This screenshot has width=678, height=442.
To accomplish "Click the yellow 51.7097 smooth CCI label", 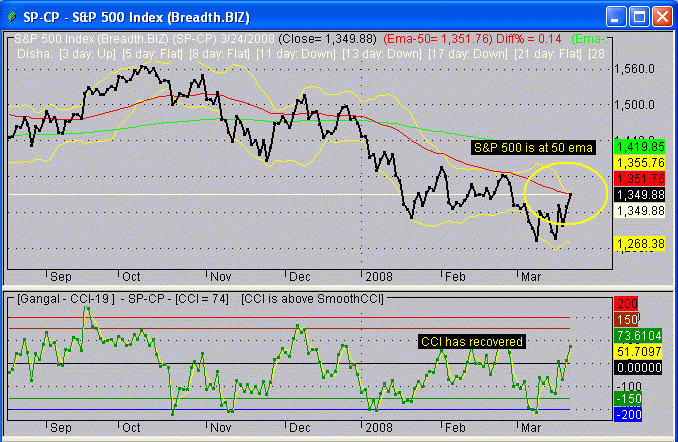I will [x=638, y=352].
